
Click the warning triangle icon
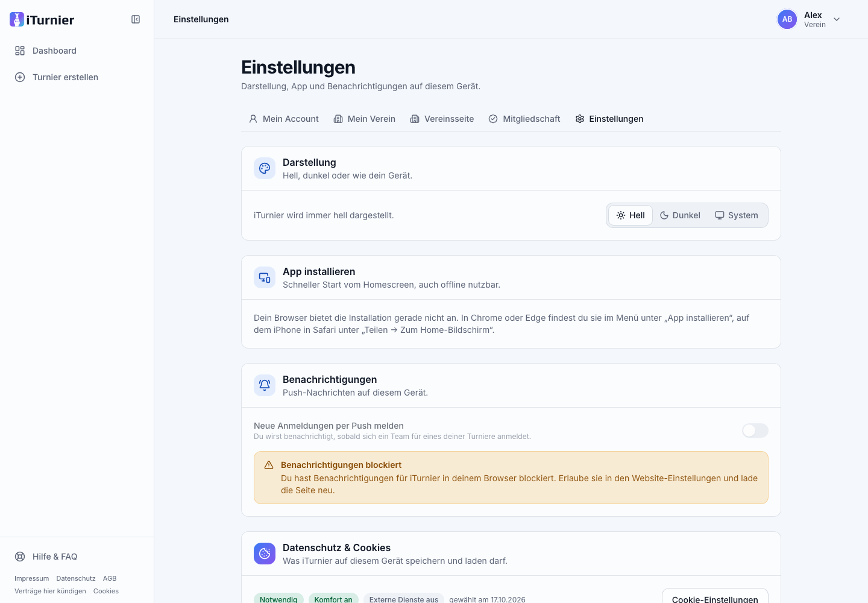click(269, 465)
